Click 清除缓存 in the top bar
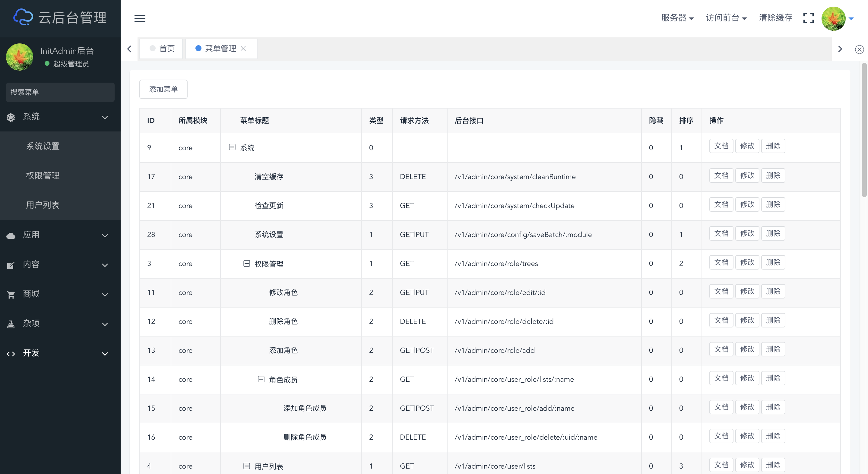The image size is (868, 474). coord(775,18)
